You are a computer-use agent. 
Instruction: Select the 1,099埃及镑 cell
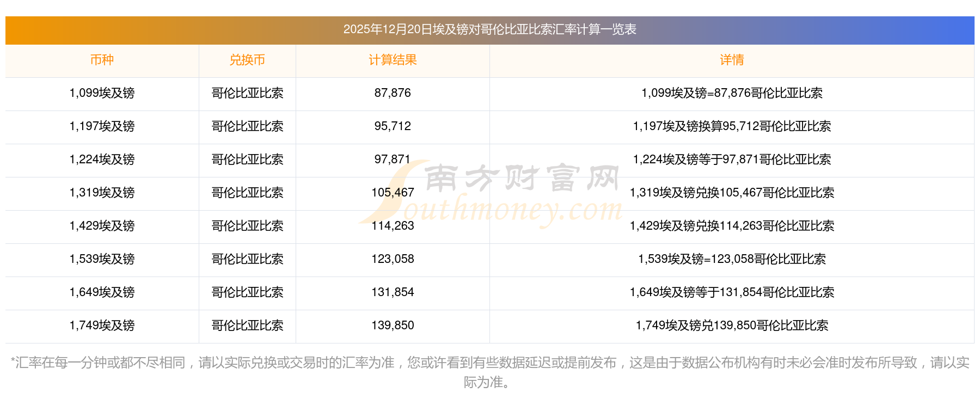(x=102, y=93)
